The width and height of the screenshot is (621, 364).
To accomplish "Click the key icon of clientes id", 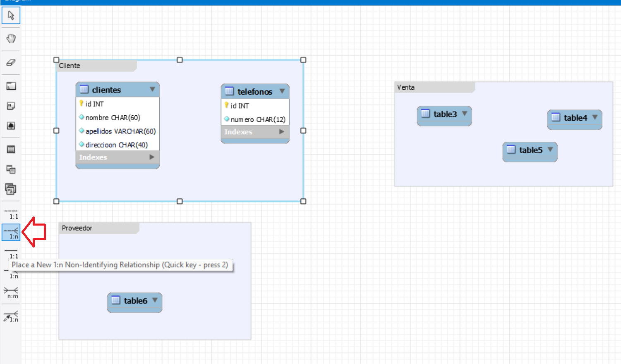I will click(x=82, y=103).
